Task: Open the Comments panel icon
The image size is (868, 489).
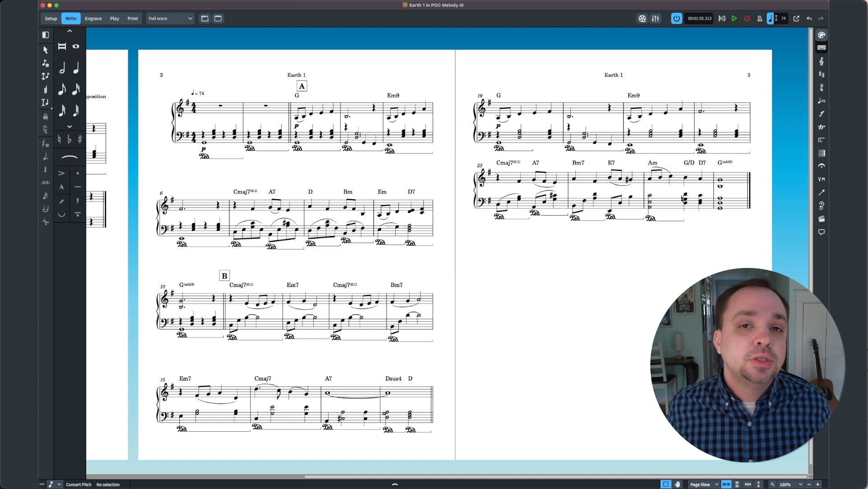Action: click(x=821, y=232)
